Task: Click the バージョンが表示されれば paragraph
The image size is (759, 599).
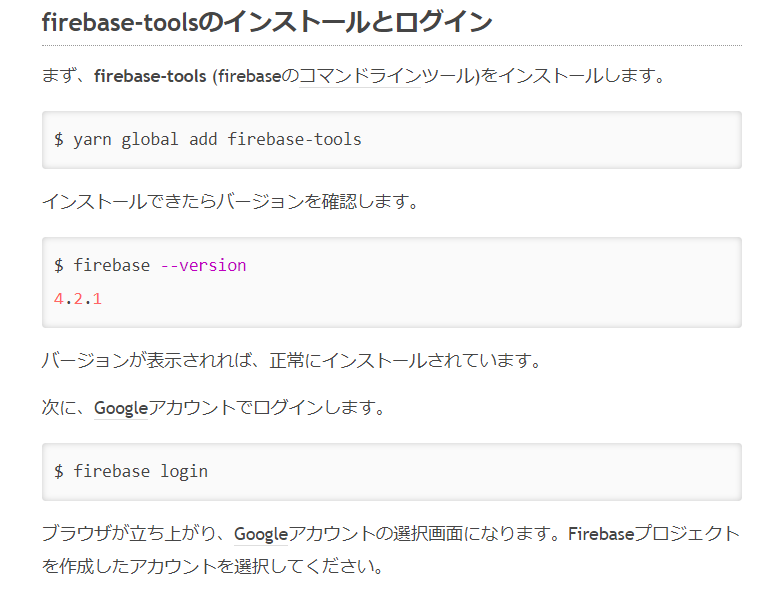Action: (x=291, y=360)
